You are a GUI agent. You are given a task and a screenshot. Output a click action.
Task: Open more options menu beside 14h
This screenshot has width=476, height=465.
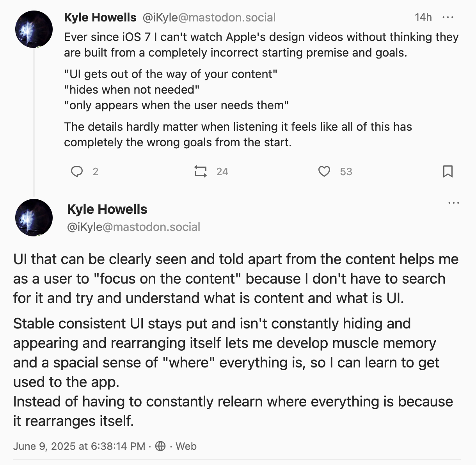(448, 17)
